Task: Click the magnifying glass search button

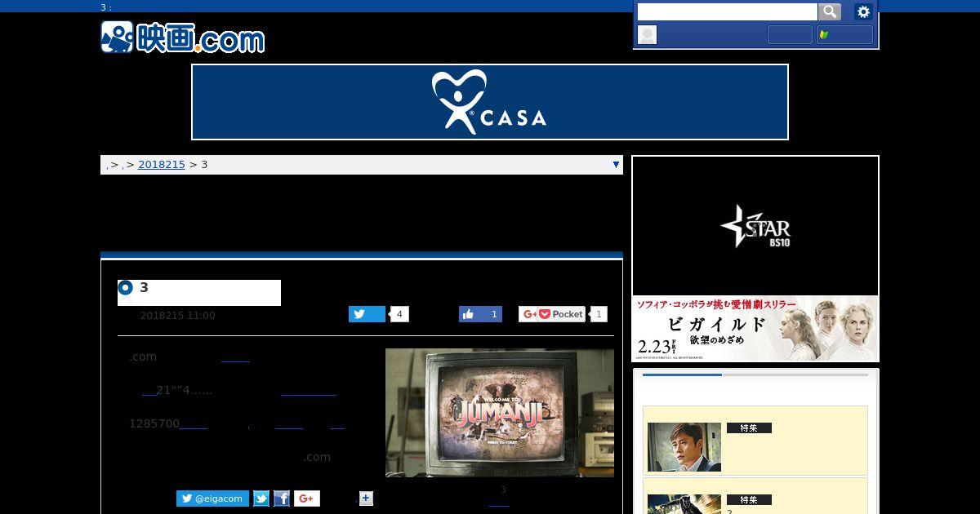Action: click(x=830, y=11)
